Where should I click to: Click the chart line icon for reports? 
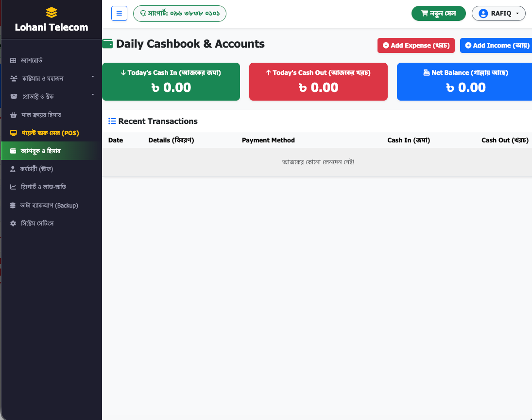coord(13,187)
